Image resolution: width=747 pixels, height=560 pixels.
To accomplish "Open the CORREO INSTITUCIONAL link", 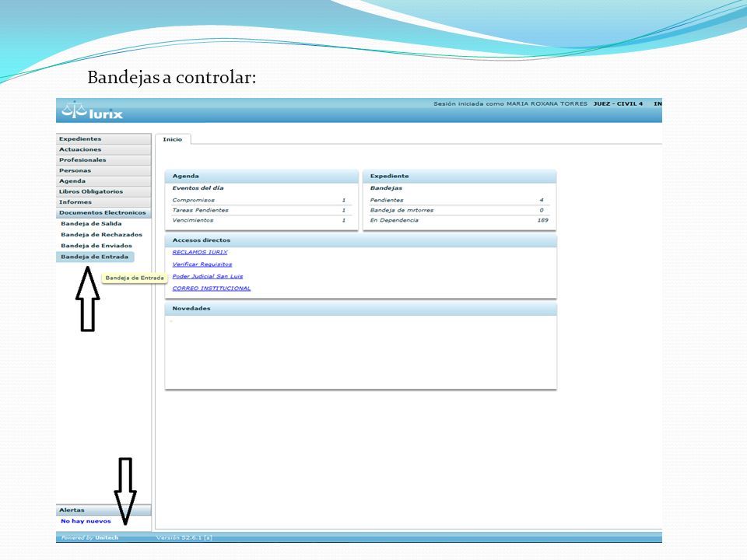I will tap(211, 288).
